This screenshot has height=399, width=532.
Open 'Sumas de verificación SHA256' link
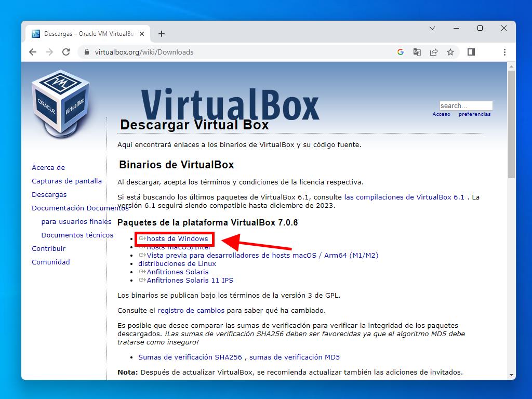(190, 357)
